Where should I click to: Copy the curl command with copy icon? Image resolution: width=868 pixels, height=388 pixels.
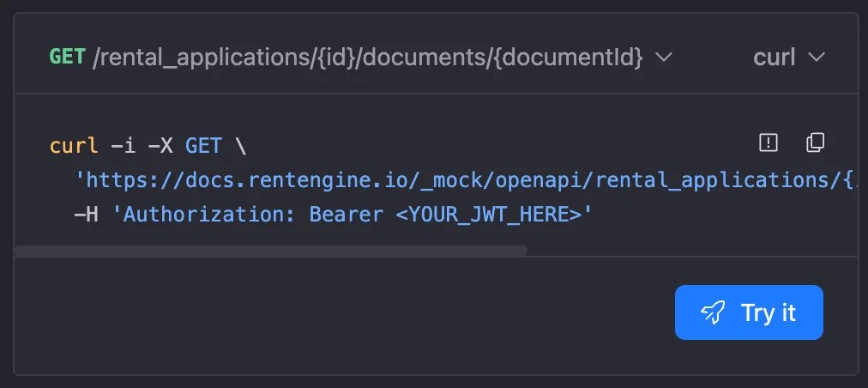[x=815, y=143]
